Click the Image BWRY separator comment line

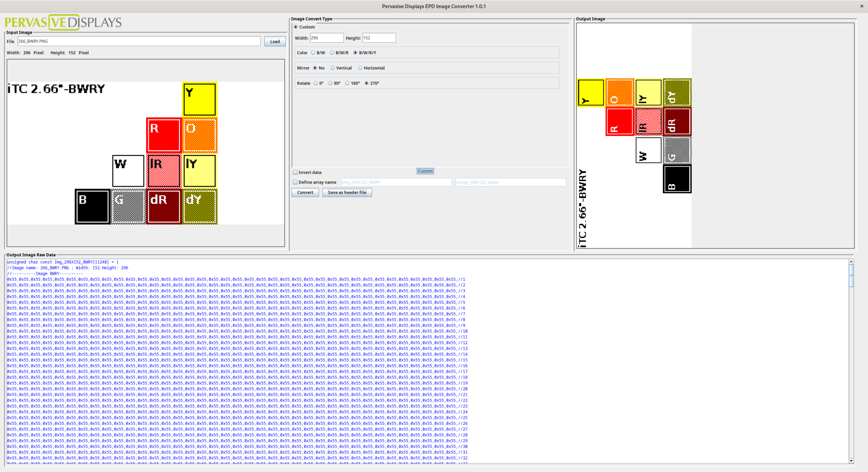pyautogui.click(x=45, y=274)
